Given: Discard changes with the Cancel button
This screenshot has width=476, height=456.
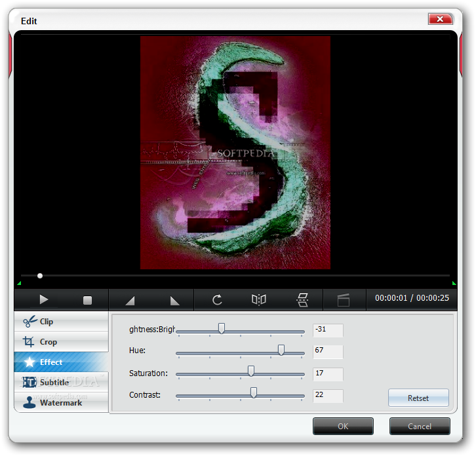Looking at the screenshot, I should [x=420, y=426].
